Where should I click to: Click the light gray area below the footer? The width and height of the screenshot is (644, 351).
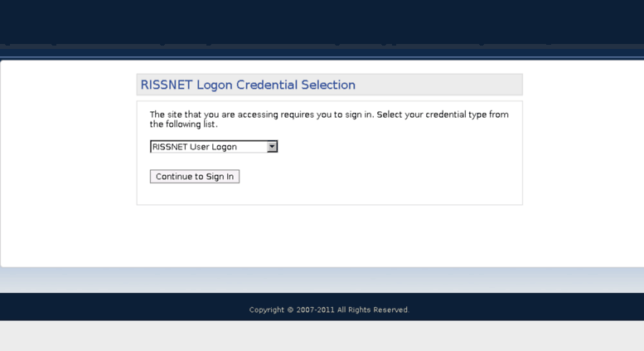click(x=322, y=336)
